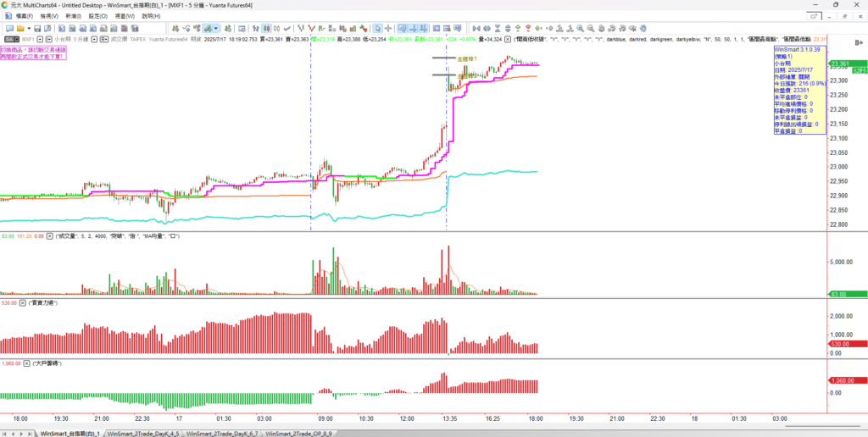Screen dimensions: 868x437
Task: Click the detach window button near minimize
Action: [x=813, y=17]
